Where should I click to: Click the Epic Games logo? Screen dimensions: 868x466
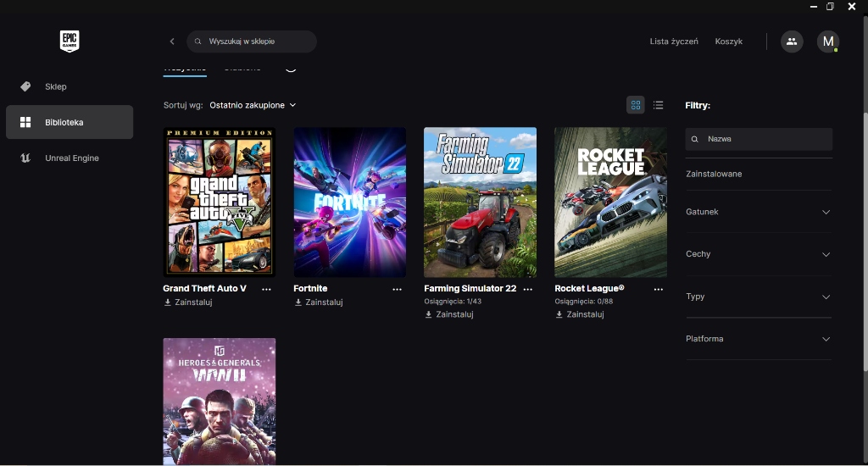point(70,41)
